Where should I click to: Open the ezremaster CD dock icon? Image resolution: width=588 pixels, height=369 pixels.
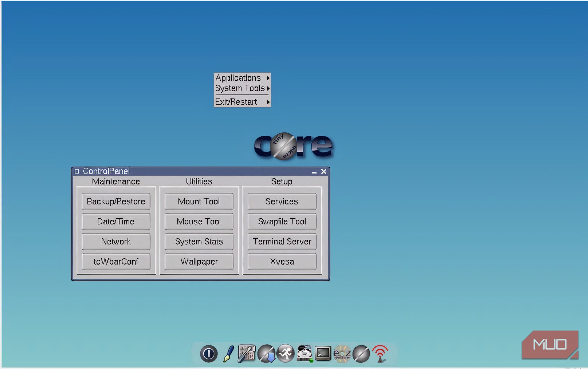pyautogui.click(x=342, y=354)
